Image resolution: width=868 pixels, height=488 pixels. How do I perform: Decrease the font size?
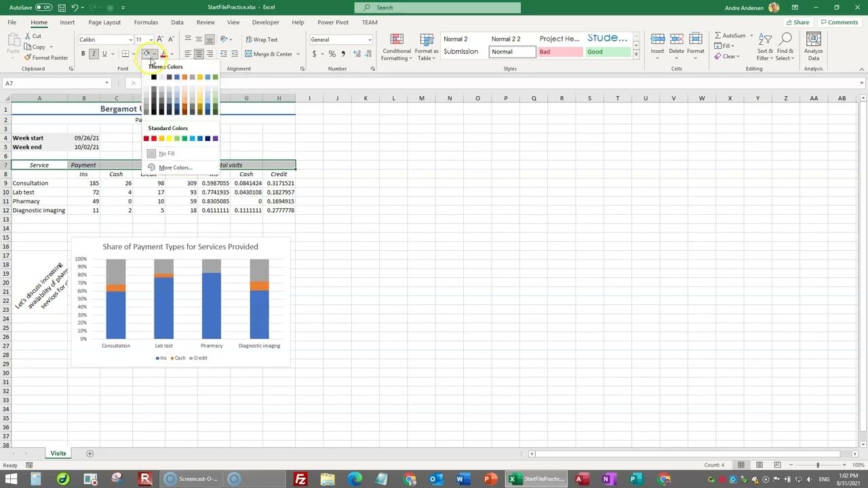point(170,39)
